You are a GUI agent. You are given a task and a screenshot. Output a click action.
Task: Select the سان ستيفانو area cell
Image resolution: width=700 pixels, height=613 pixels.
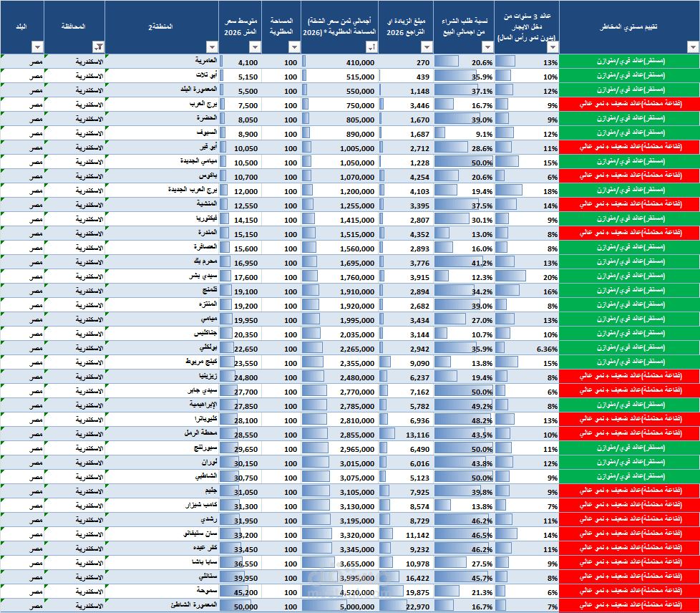(162, 534)
